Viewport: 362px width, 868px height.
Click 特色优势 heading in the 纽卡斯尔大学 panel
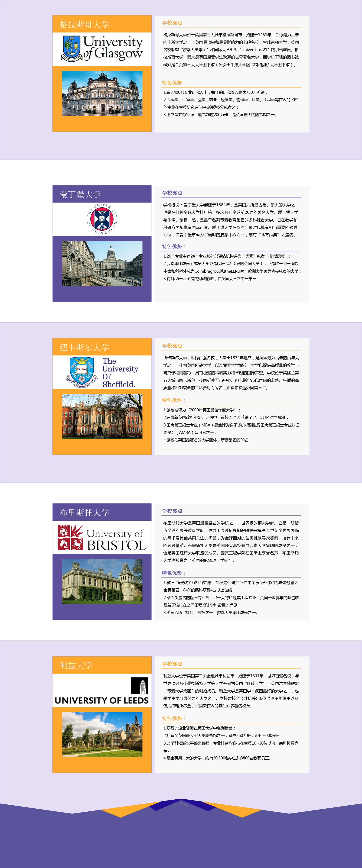(x=174, y=401)
